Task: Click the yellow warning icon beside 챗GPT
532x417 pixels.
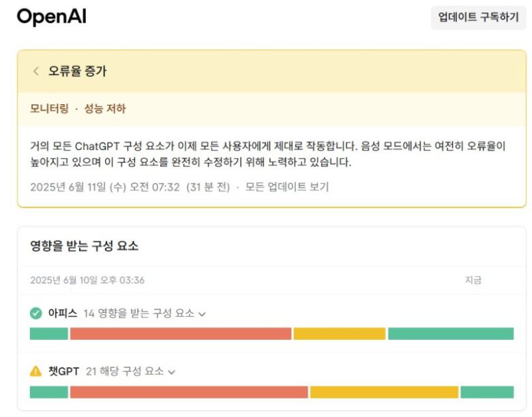Action: [36, 371]
